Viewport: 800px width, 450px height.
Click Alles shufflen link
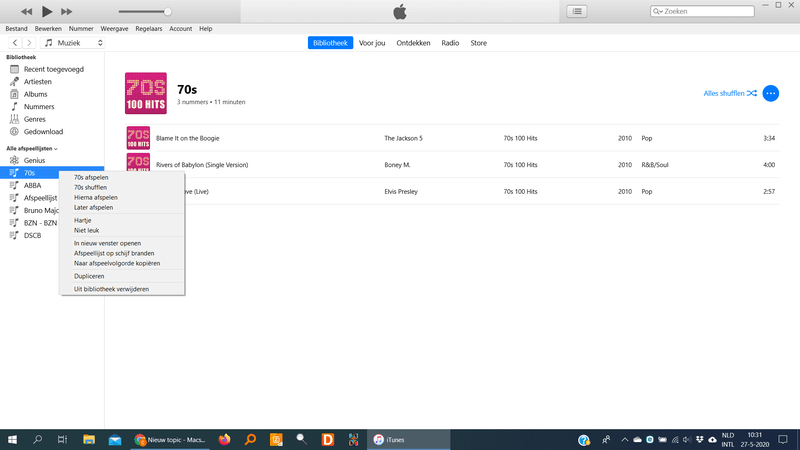730,93
